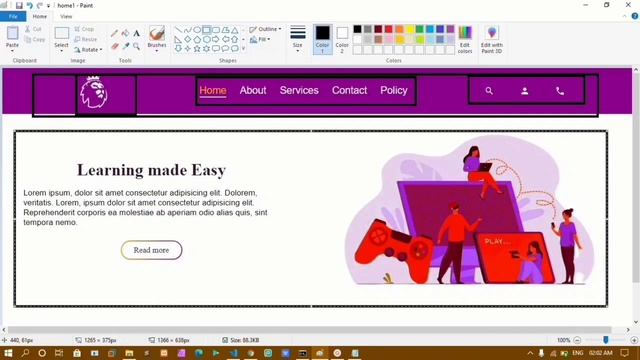The height and width of the screenshot is (360, 640).
Task: Pick the black color swatch
Action: click(x=357, y=29)
